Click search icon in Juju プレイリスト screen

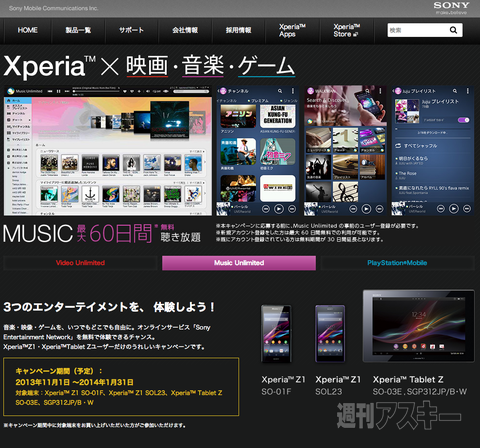click(x=455, y=91)
